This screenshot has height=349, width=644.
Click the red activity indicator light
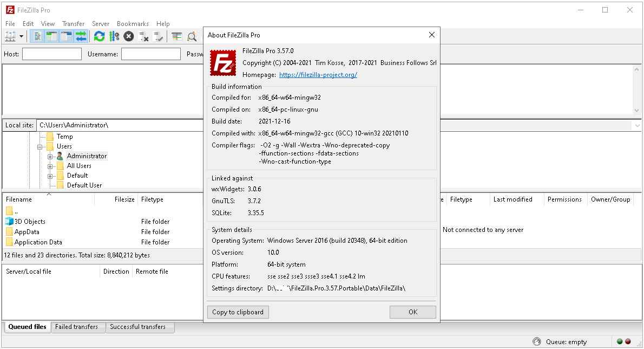coord(628,341)
